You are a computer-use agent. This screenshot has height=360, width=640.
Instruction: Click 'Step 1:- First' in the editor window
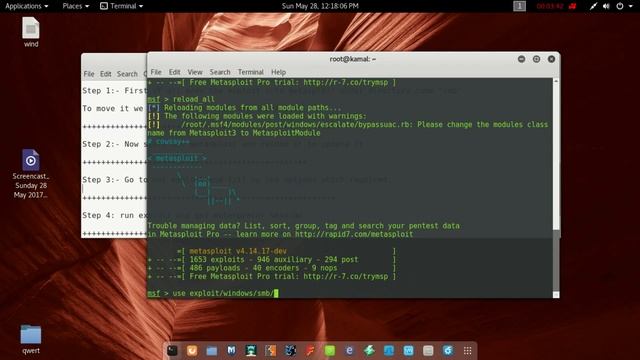[114, 91]
